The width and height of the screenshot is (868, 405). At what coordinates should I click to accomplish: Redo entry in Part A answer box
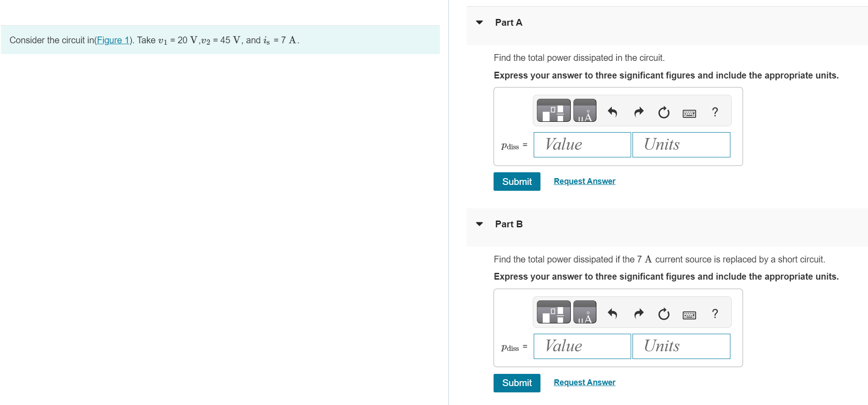[638, 113]
